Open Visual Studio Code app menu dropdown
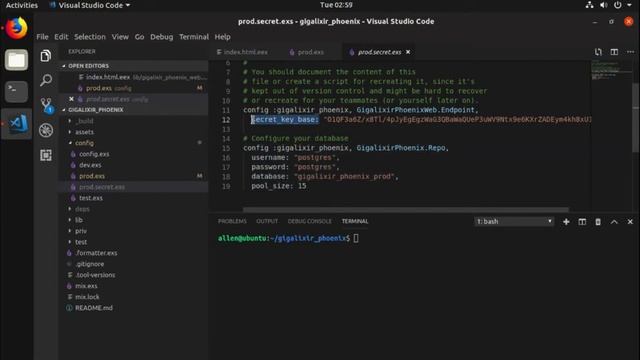This screenshot has width=640, height=360. tap(90, 5)
